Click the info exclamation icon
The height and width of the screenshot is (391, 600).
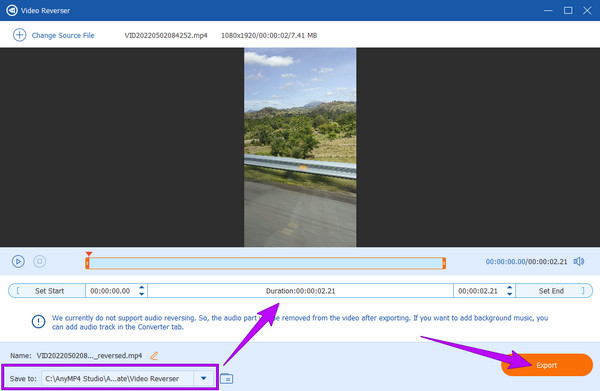[x=38, y=321]
